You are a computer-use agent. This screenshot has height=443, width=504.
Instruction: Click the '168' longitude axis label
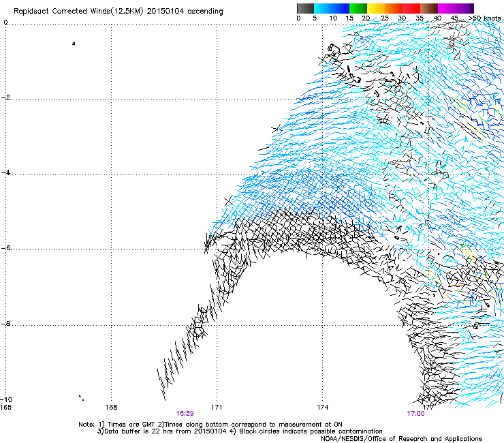click(111, 408)
